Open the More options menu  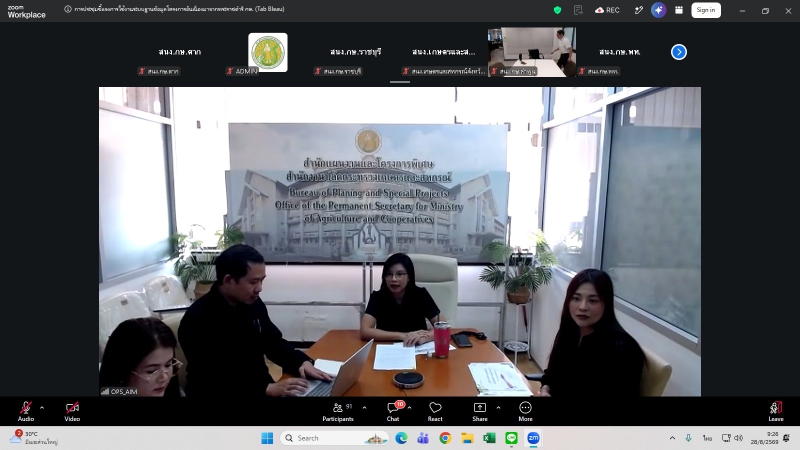tap(526, 411)
